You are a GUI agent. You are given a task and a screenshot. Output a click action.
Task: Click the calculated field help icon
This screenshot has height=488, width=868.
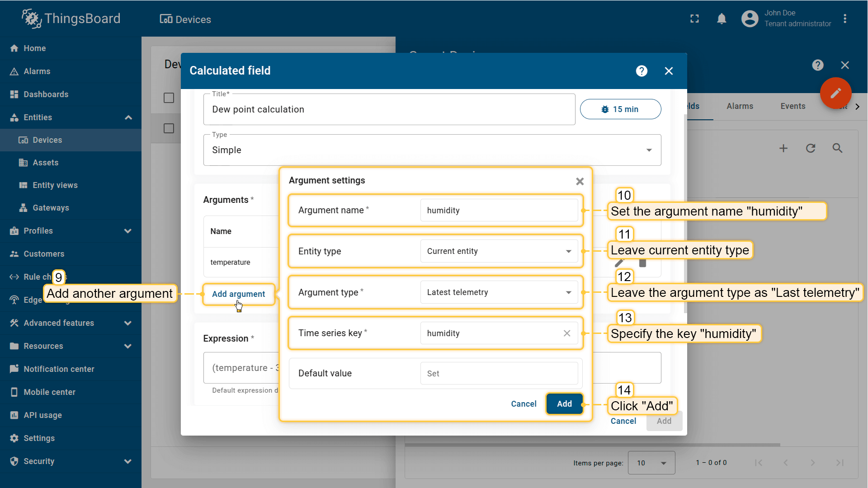pyautogui.click(x=642, y=71)
